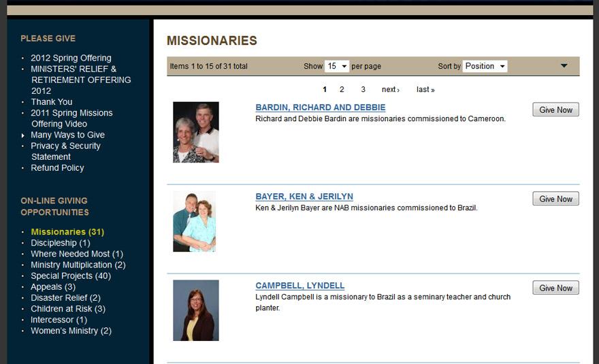Open Bayer, Ken & Jerilyn profile

coord(304,197)
